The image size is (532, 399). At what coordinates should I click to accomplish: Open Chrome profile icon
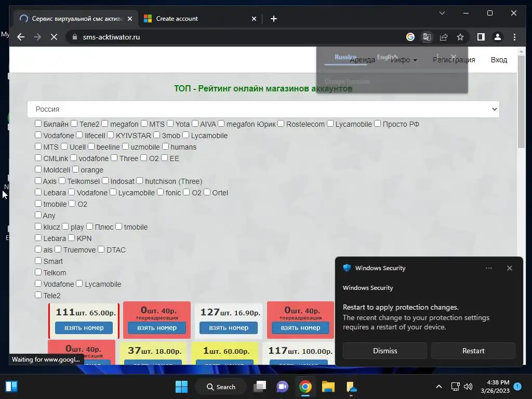pos(497,37)
